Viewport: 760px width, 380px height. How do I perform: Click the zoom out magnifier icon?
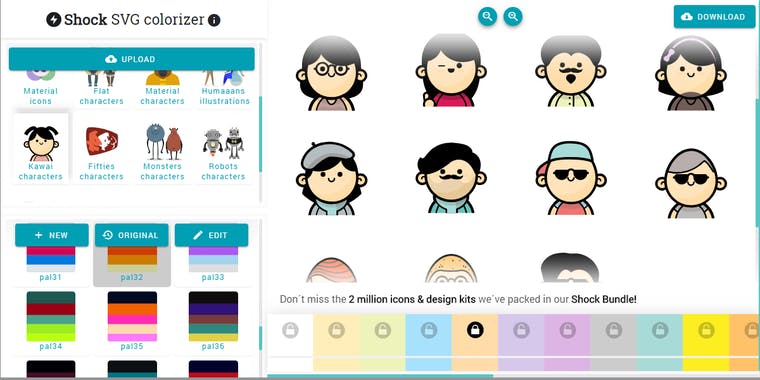coord(487,16)
